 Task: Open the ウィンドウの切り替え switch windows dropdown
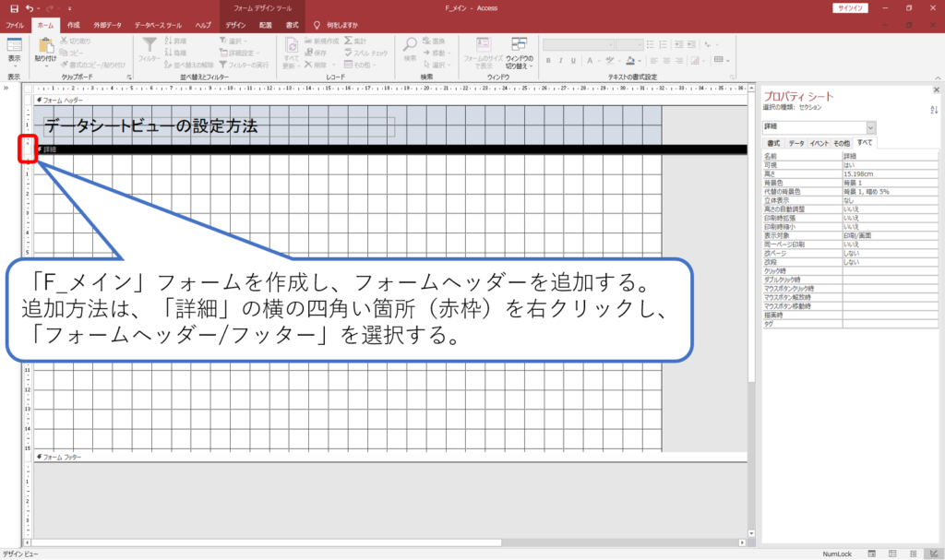[x=519, y=52]
